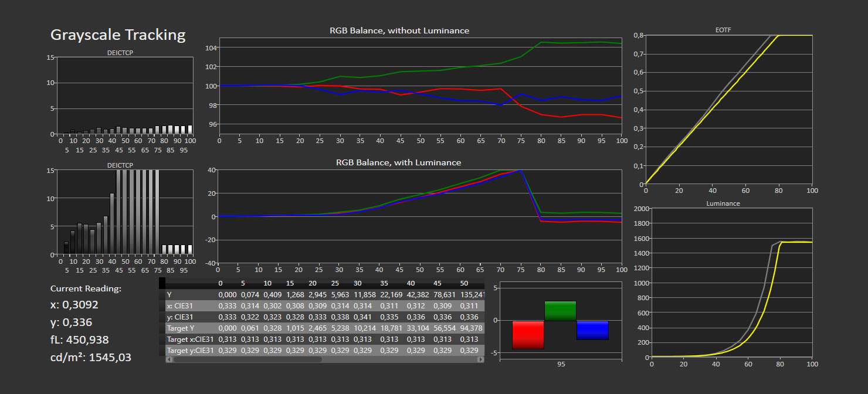
Task: Click the Target Y cell 94,378
Action: 472,328
